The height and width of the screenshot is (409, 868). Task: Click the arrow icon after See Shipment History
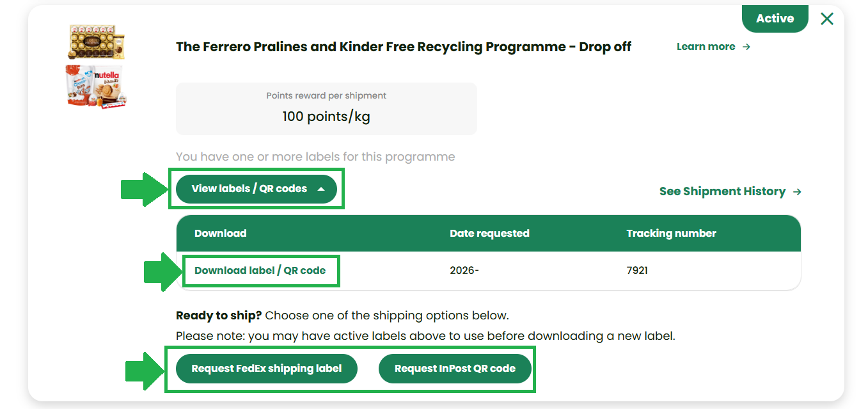click(x=797, y=192)
